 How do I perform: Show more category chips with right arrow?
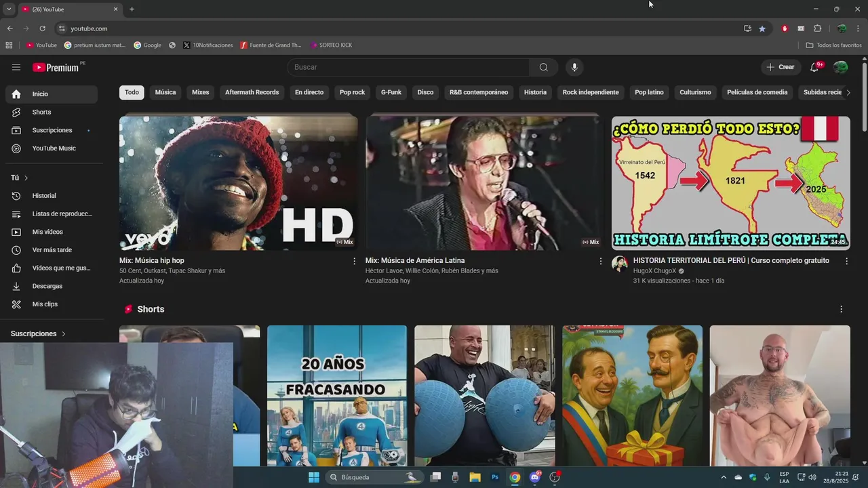coord(848,92)
